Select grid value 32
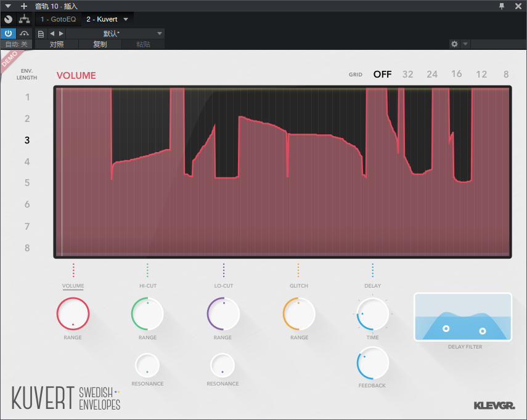The height and width of the screenshot is (420, 527). pos(407,74)
